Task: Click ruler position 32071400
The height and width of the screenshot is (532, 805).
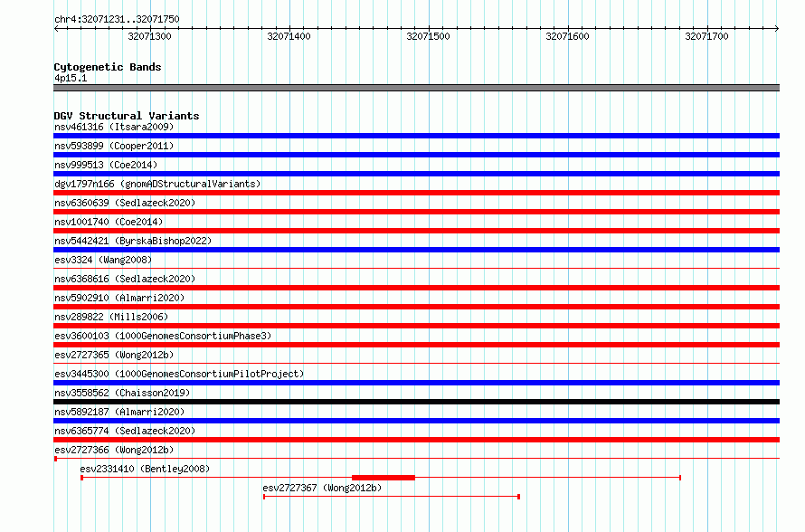Action: tap(289, 36)
